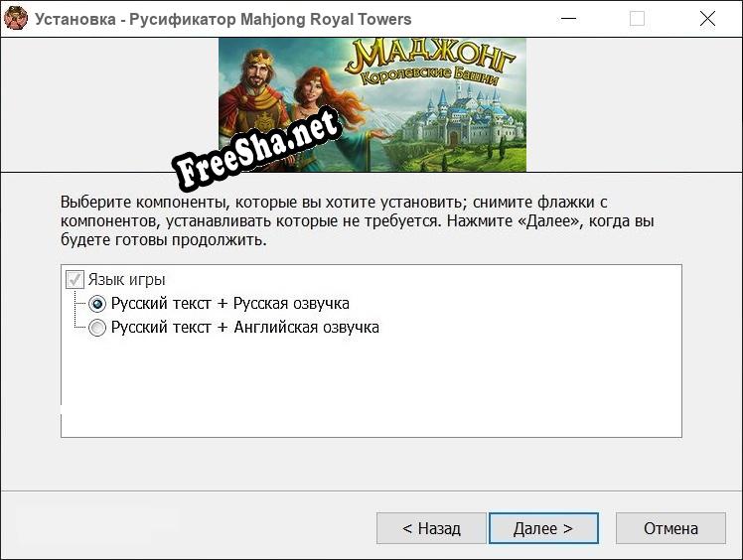This screenshot has height=560, width=743.
Task: Click the Русский текст + Английская озвучка label
Action: (x=244, y=328)
